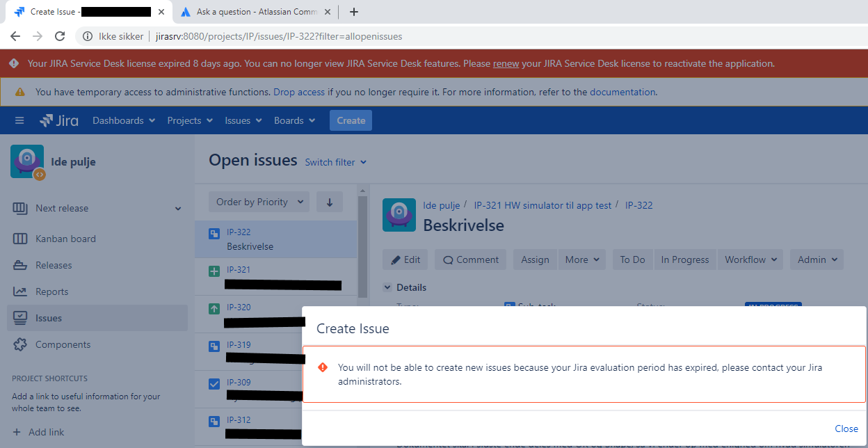Open Switch filter dropdown

[335, 162]
